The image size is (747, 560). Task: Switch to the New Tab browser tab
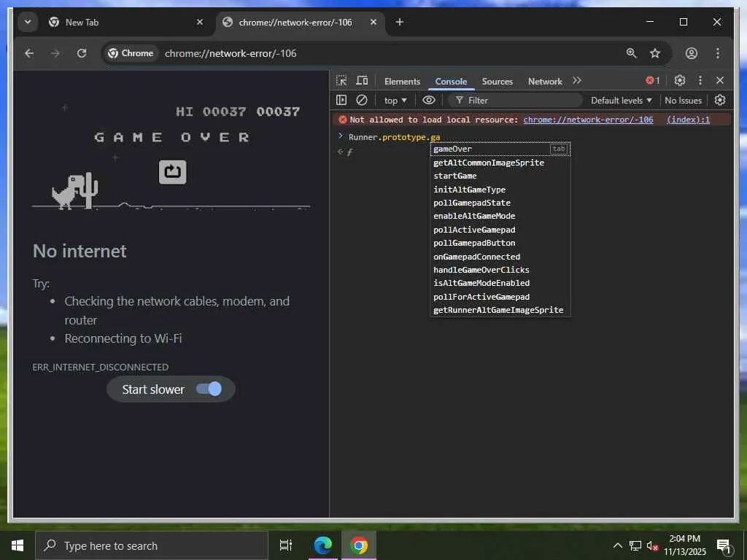pos(127,23)
